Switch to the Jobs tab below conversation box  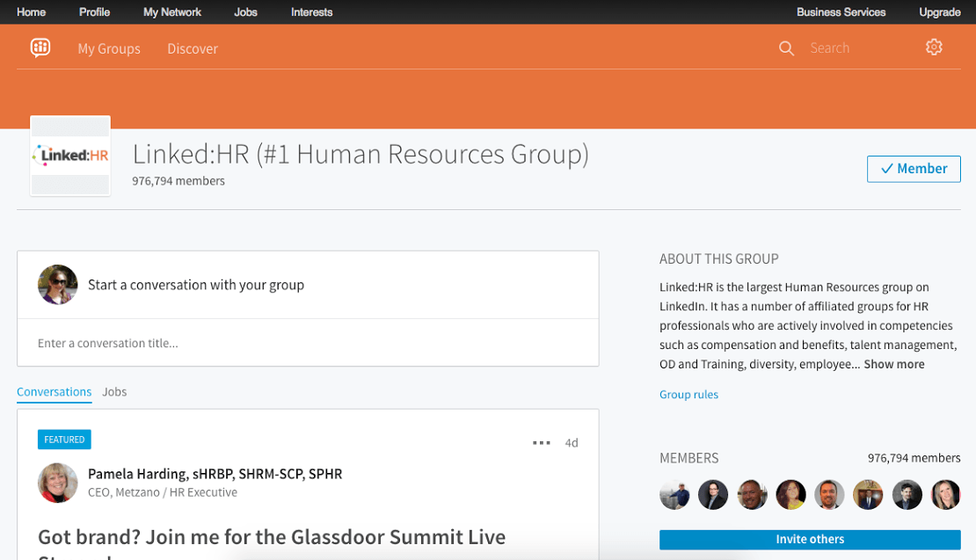click(x=114, y=392)
